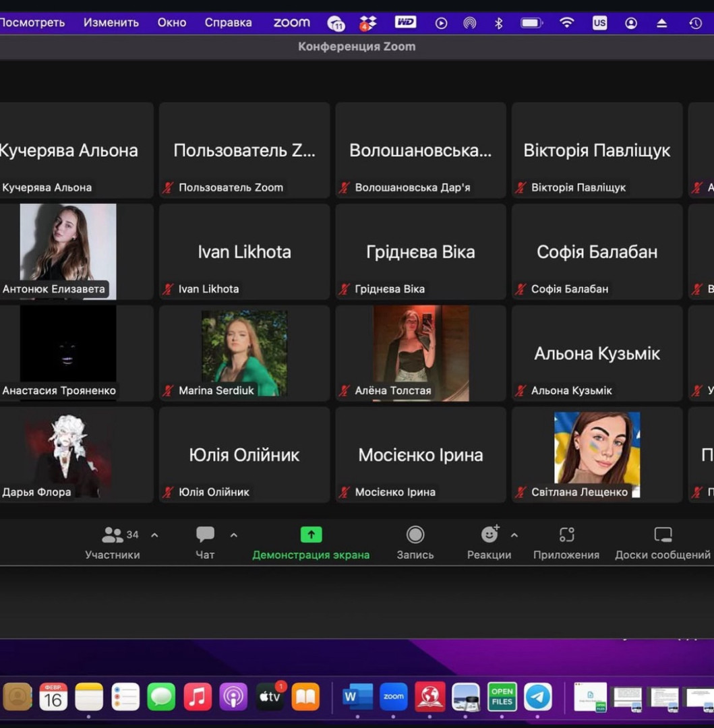Open Telegram from the dock
This screenshot has width=714, height=728.
click(538, 696)
